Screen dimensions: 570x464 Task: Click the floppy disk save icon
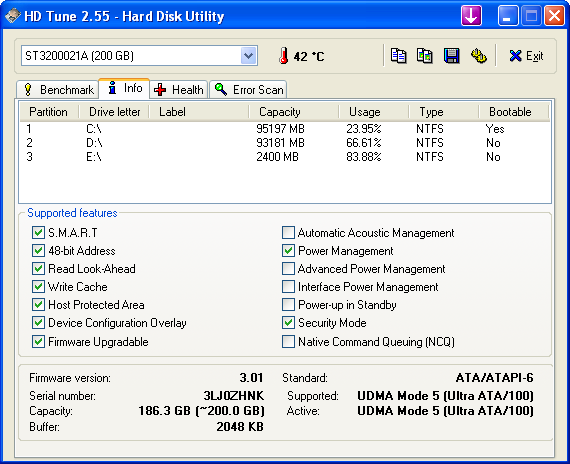click(451, 56)
